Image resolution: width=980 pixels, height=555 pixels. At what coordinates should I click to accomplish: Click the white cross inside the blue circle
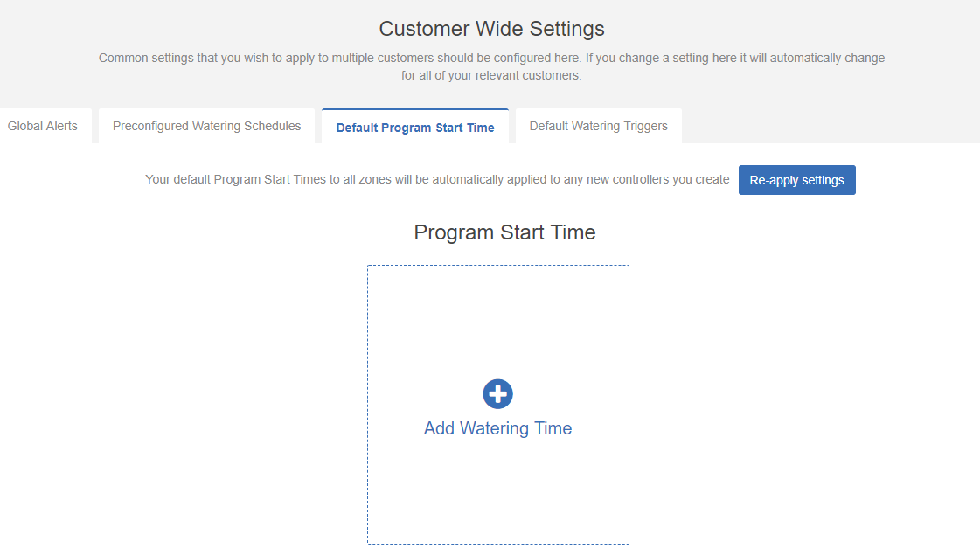(497, 394)
